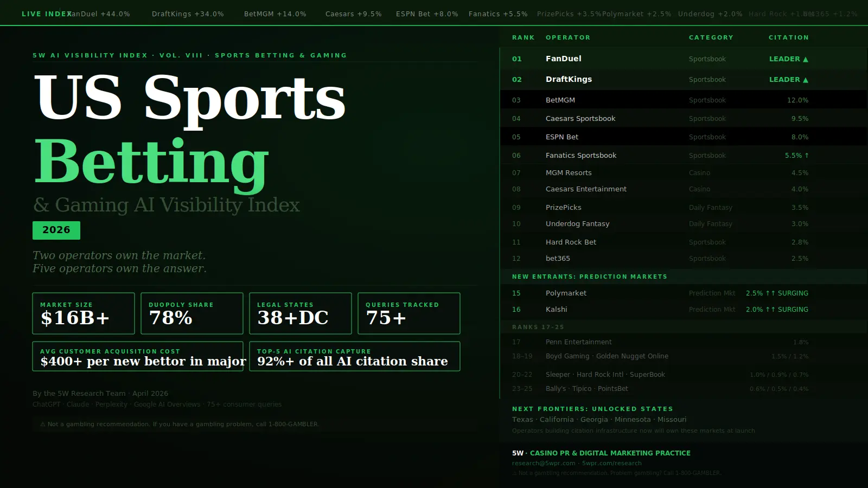Screen dimensions: 868x488
Task: Click the DUOPOLY SHARE 78% stat card
Action: [x=192, y=313]
